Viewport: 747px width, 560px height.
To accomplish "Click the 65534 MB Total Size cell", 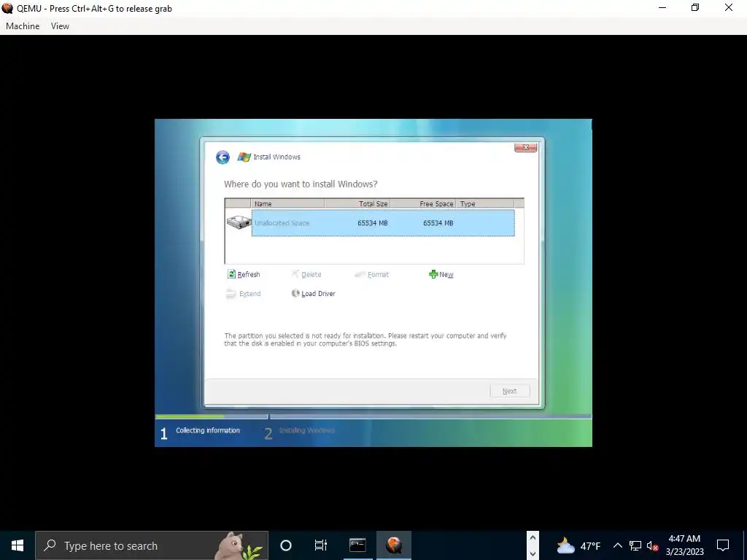I will (x=372, y=223).
